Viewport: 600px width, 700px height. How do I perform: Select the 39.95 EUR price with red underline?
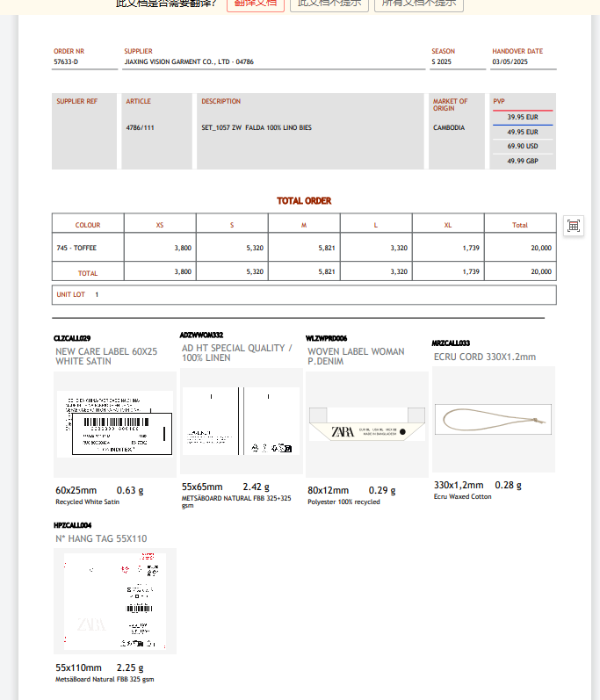click(522, 117)
